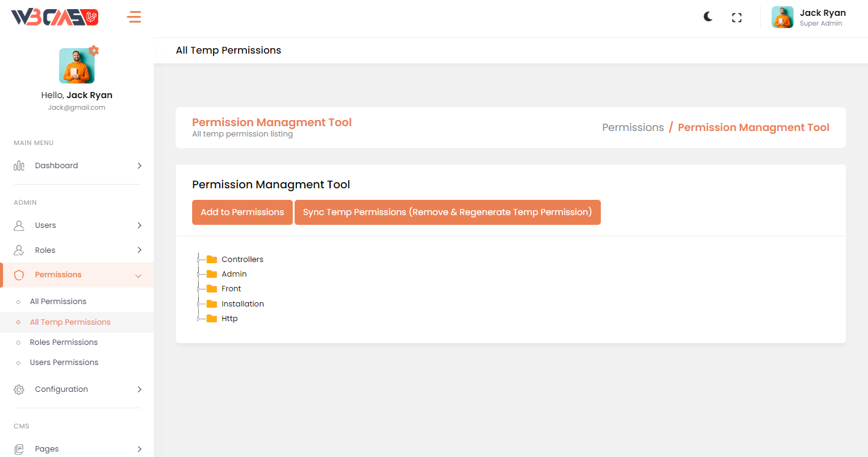Click the Permissions shield icon

19,275
